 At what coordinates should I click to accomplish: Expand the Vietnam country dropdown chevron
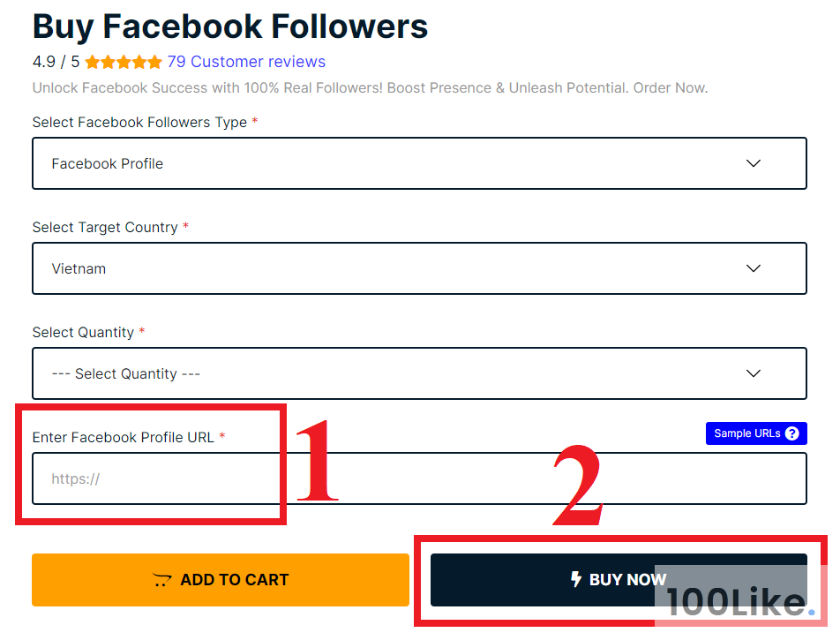[x=753, y=268]
